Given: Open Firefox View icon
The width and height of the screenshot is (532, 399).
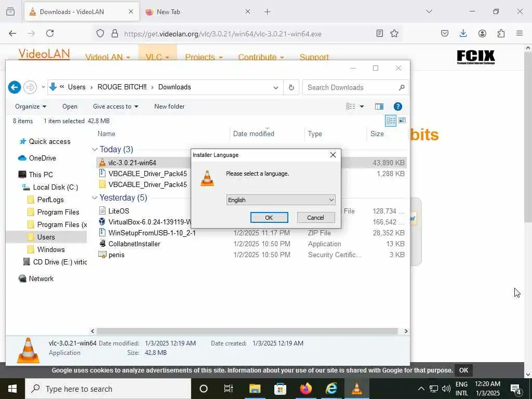Looking at the screenshot, I should click(x=10, y=12).
